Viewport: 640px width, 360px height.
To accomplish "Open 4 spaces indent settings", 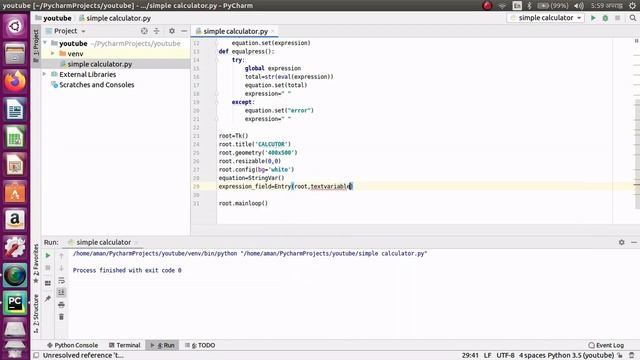I will (x=532, y=356).
